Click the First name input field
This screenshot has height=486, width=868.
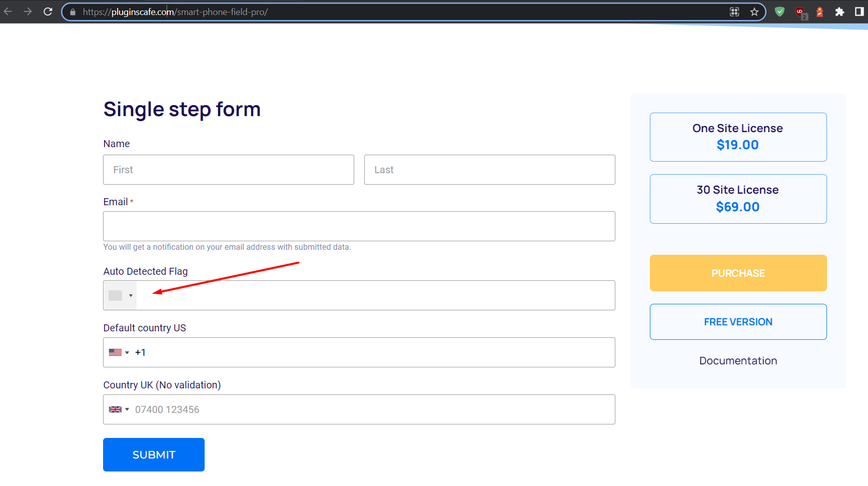229,170
